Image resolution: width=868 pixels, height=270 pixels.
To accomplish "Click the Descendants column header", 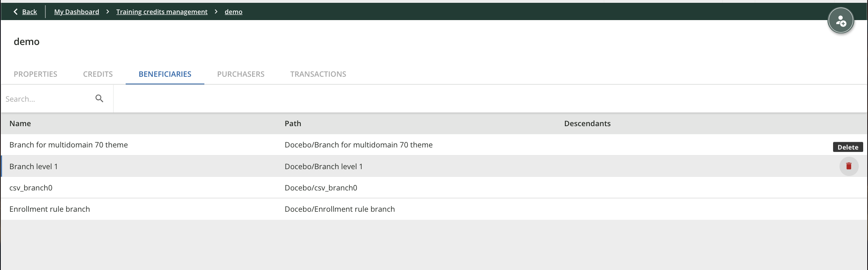I will pyautogui.click(x=587, y=123).
